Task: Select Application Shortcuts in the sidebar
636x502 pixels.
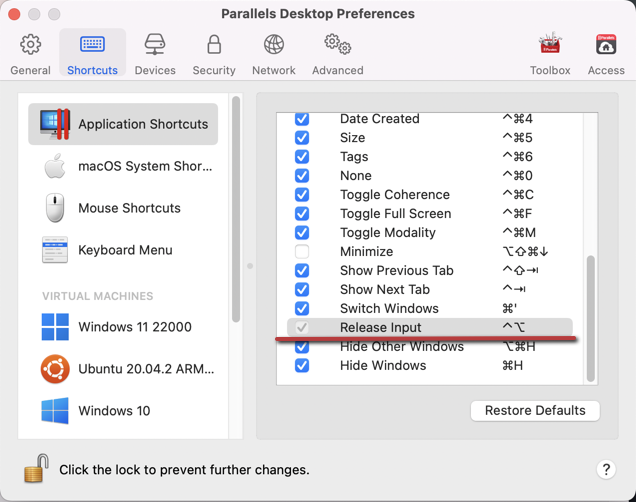Action: point(123,124)
